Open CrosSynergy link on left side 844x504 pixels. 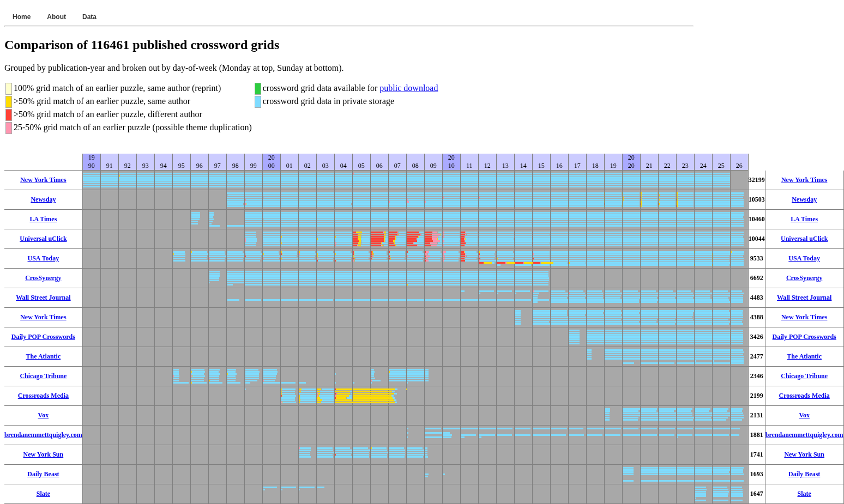tap(43, 278)
